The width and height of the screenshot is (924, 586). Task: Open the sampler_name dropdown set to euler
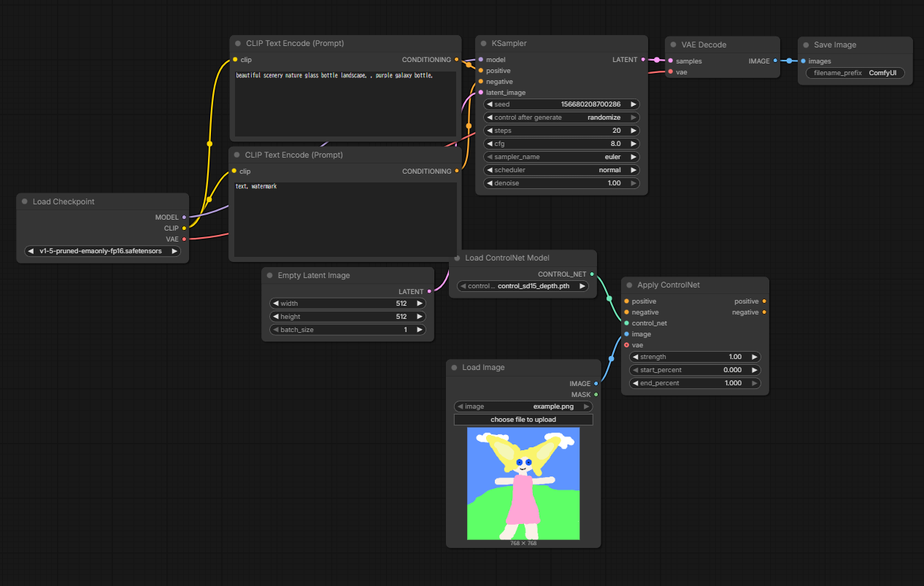point(562,157)
